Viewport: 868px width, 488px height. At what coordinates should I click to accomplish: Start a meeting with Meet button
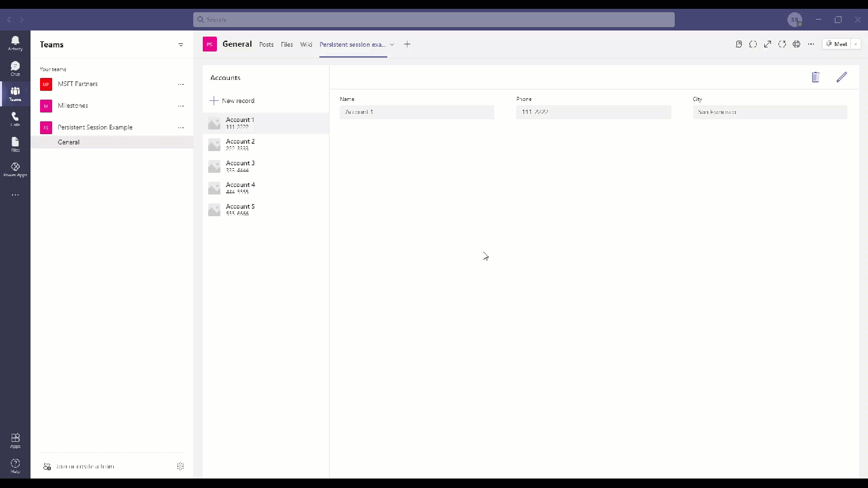pyautogui.click(x=837, y=44)
